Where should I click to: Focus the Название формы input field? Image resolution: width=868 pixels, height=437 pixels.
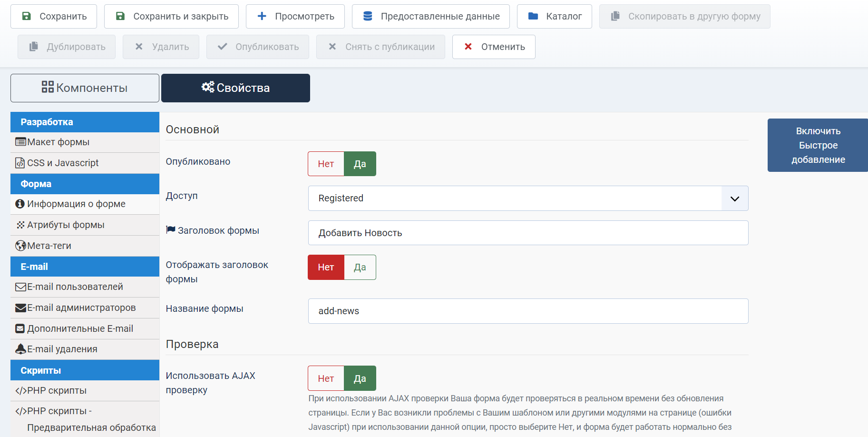[x=528, y=311]
